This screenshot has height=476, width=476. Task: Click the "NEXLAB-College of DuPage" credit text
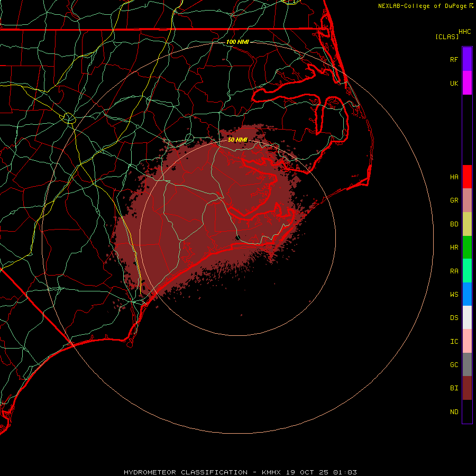tap(422, 6)
